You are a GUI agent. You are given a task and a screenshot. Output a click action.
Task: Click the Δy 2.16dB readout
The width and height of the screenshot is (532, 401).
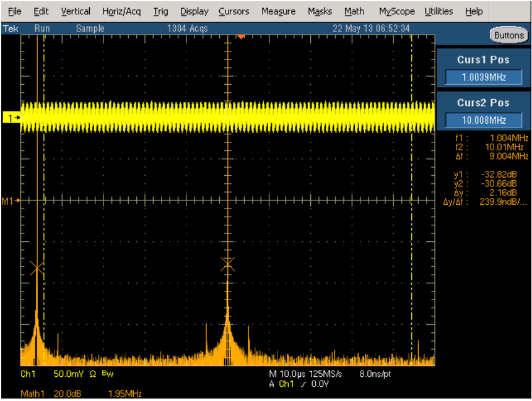pyautogui.click(x=485, y=193)
